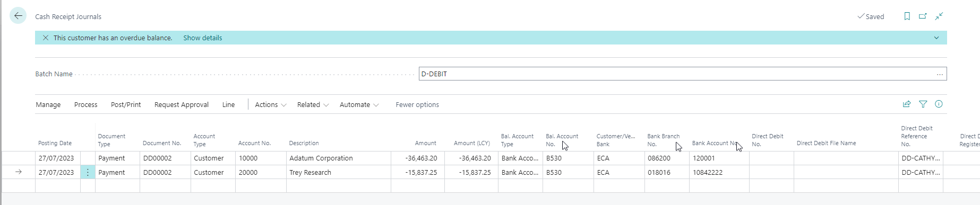
Task: Click the Document No. column header
Action: click(x=162, y=144)
